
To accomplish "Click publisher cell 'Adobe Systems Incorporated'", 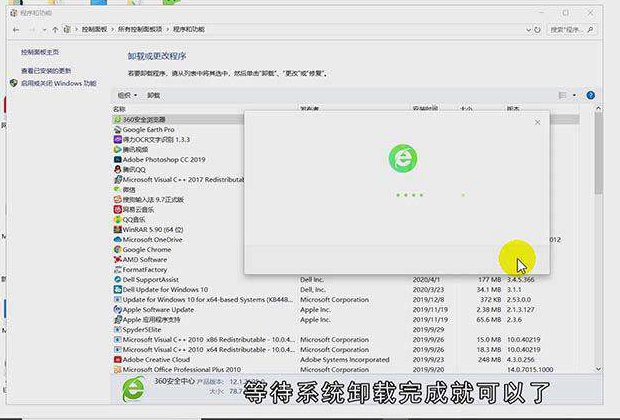I will [x=345, y=359].
